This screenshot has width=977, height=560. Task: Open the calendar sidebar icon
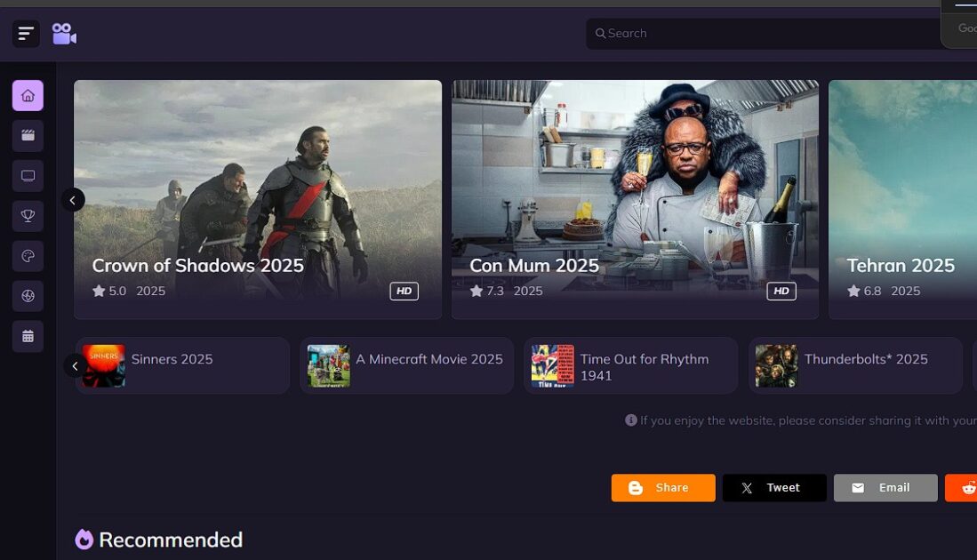click(x=28, y=336)
